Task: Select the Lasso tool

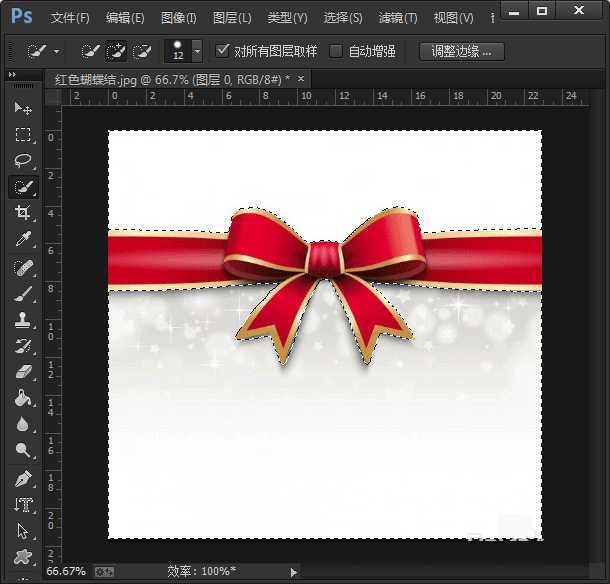Action: tap(23, 161)
